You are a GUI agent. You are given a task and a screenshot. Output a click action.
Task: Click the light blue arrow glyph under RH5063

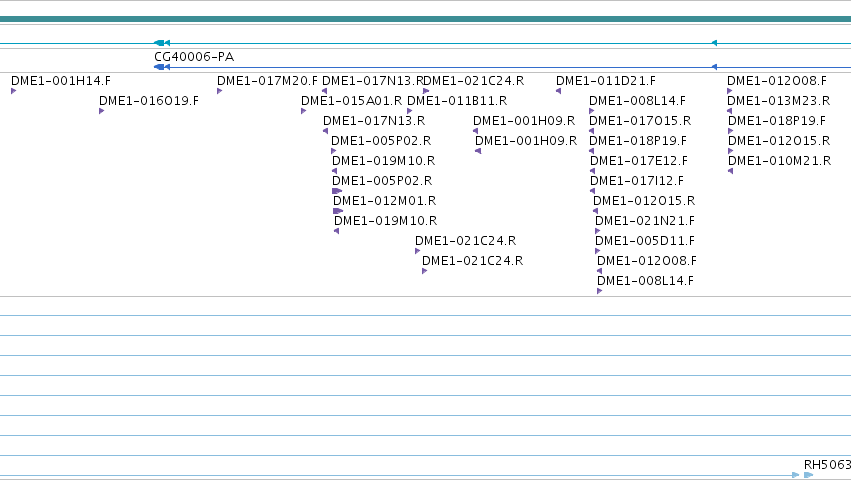coord(809,475)
